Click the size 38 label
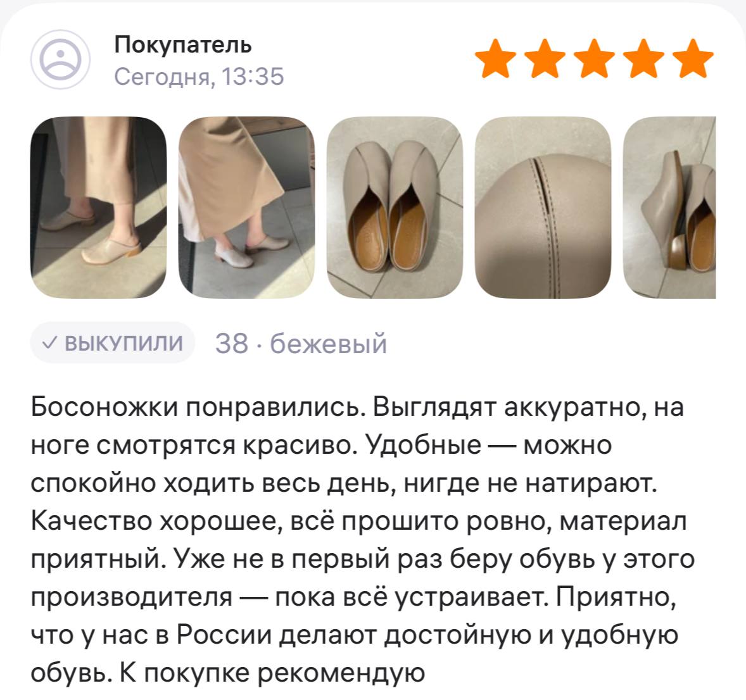This screenshot has height=700, width=746. (x=232, y=343)
